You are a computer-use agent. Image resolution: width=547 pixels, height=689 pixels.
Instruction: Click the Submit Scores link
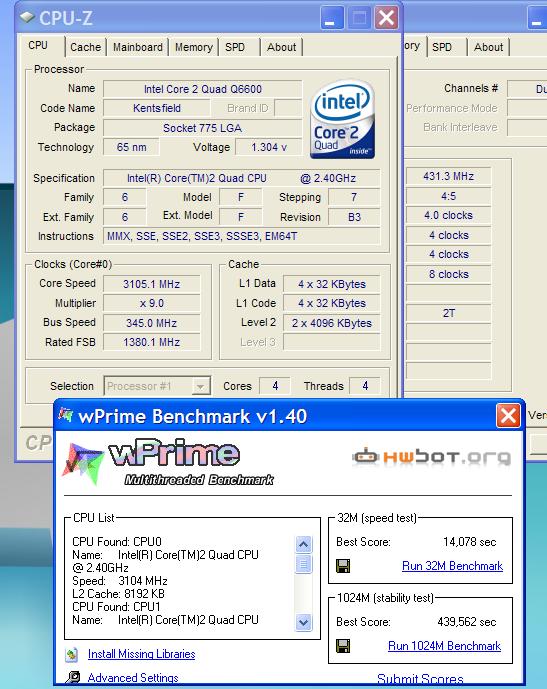(x=420, y=679)
